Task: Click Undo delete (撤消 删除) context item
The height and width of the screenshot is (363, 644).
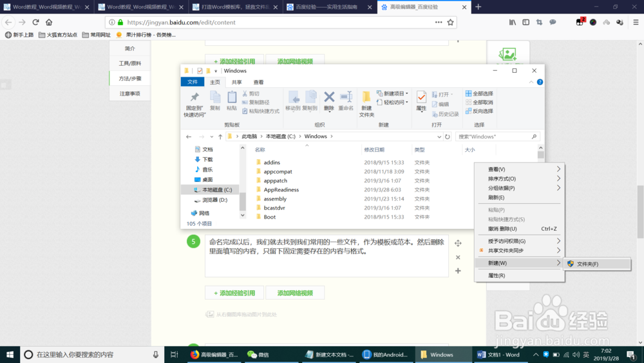Action: [520, 229]
